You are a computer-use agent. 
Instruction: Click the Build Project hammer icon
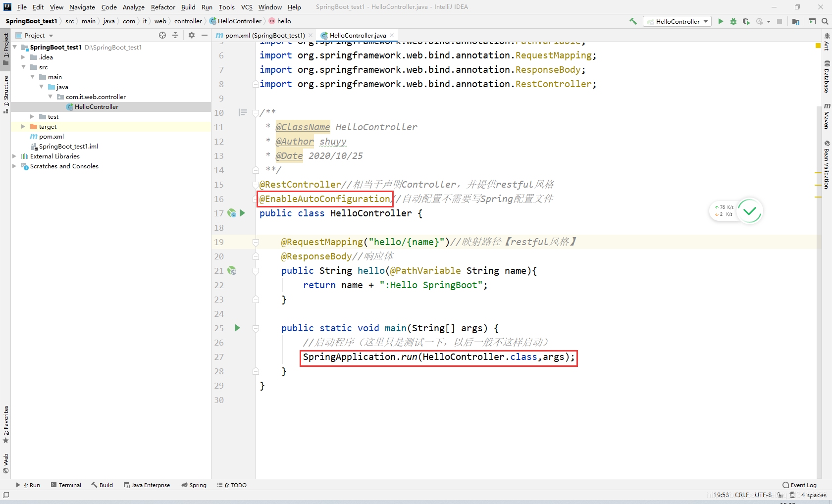(x=633, y=21)
